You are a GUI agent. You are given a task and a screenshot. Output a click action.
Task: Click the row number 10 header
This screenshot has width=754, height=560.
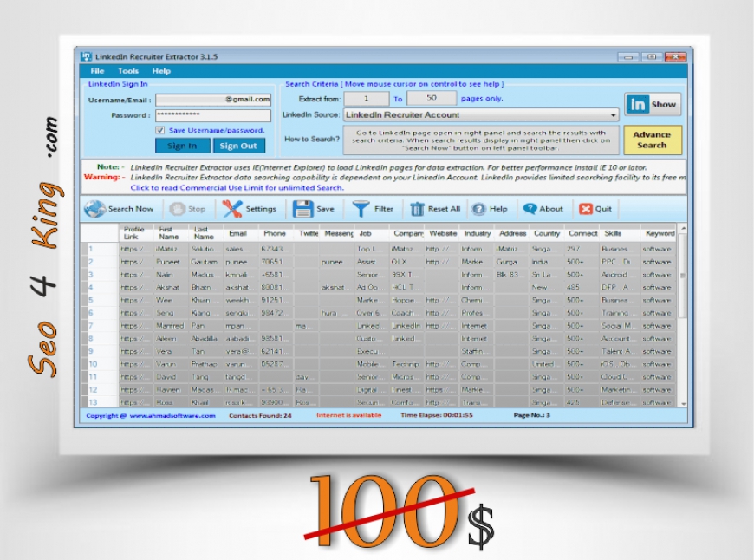pyautogui.click(x=100, y=364)
